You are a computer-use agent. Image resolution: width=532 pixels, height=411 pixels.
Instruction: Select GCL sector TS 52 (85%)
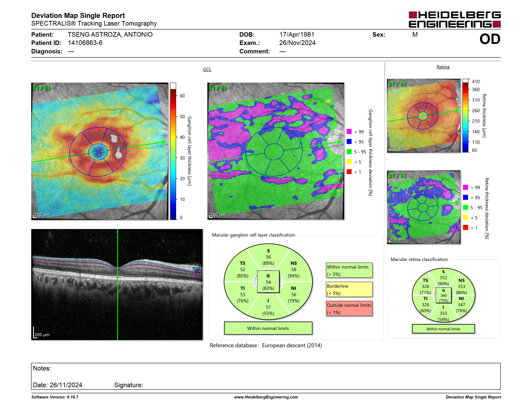(x=243, y=270)
